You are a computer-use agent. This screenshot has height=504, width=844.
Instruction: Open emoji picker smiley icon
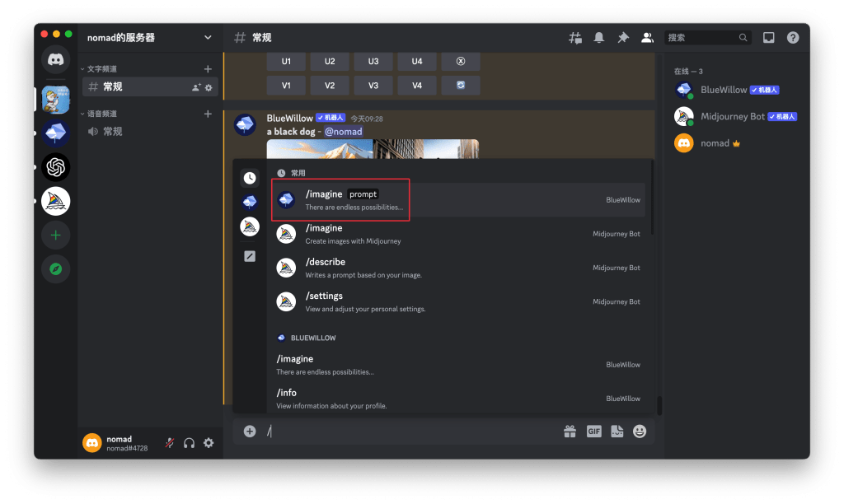pos(640,432)
